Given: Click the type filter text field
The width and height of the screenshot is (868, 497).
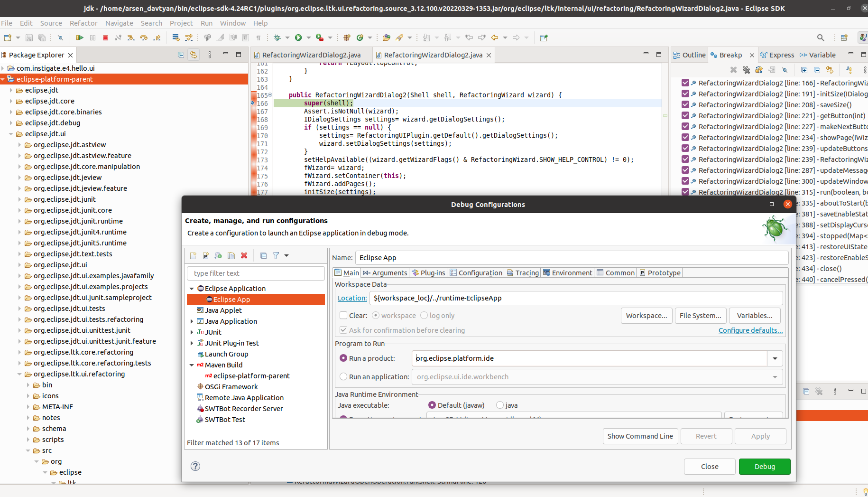Looking at the screenshot, I should click(x=256, y=273).
